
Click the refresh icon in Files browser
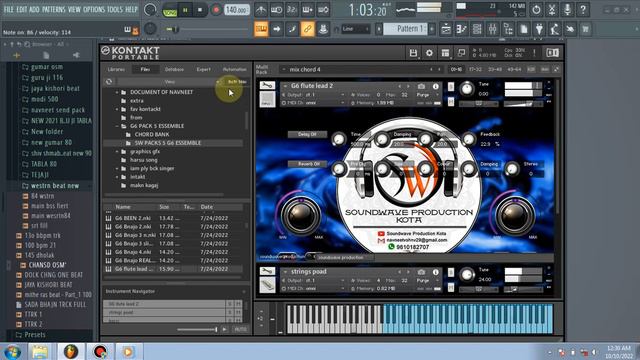click(109, 82)
